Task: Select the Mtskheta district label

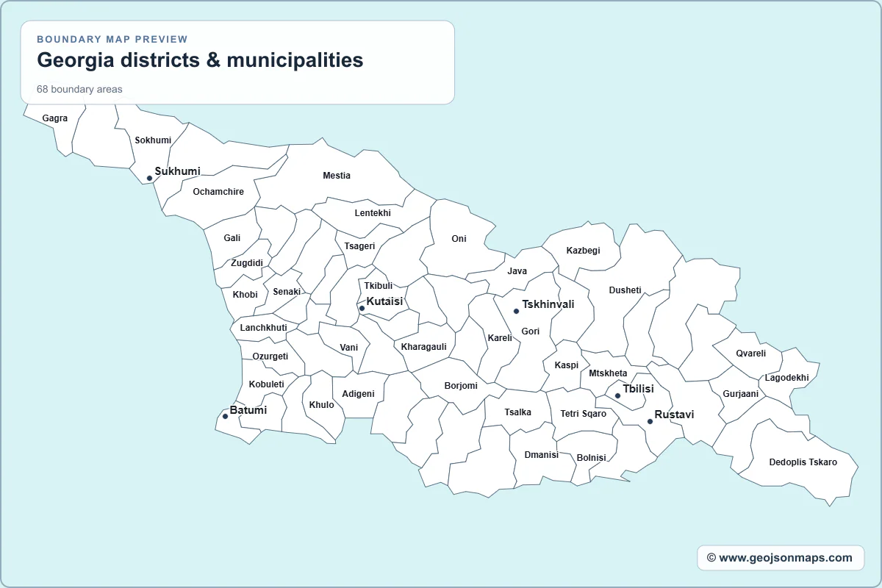Action: (609, 373)
